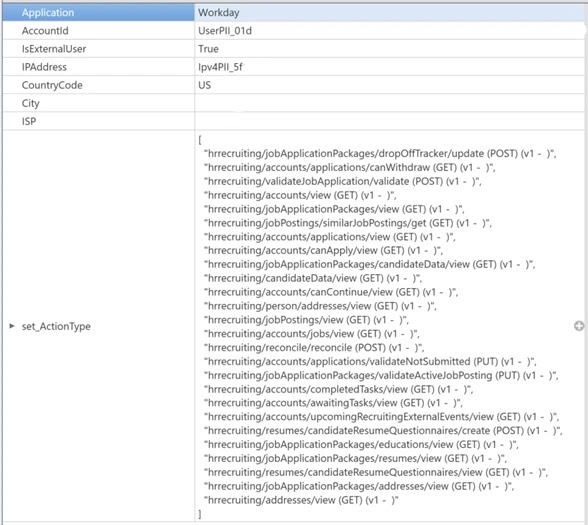This screenshot has height=525, width=588.
Task: Select the validateActiveJobPosting (PUT) entry
Action: [x=381, y=375]
